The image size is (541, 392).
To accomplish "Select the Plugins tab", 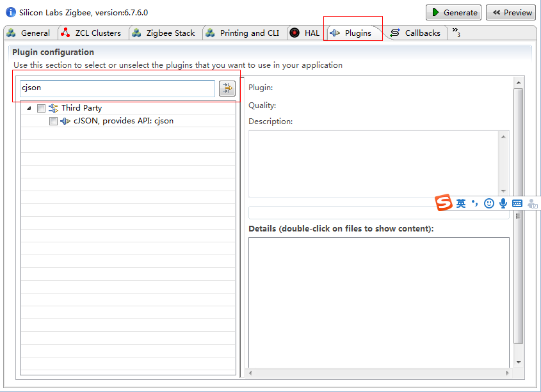I will coord(352,33).
